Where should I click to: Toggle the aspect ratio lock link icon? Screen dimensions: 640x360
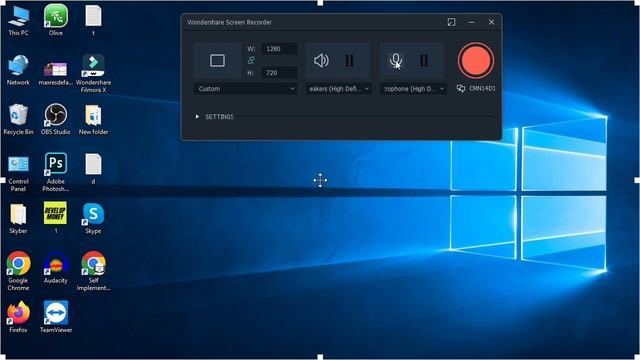[x=251, y=60]
